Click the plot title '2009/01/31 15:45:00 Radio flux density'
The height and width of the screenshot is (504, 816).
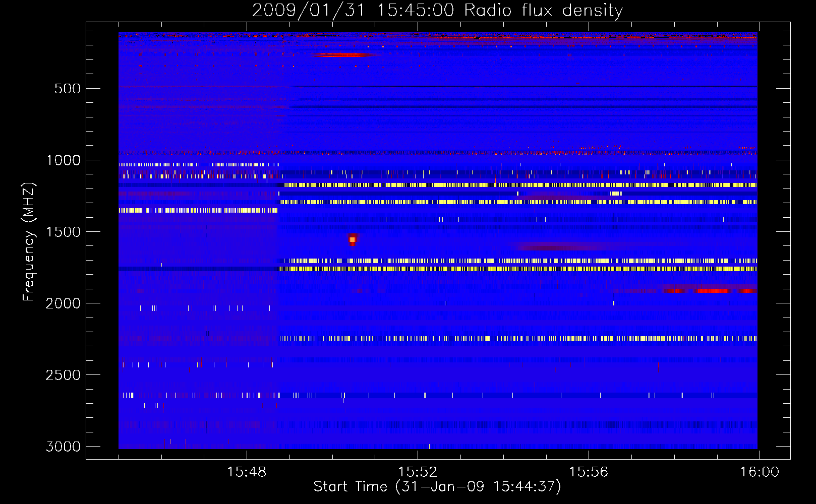pos(437,10)
